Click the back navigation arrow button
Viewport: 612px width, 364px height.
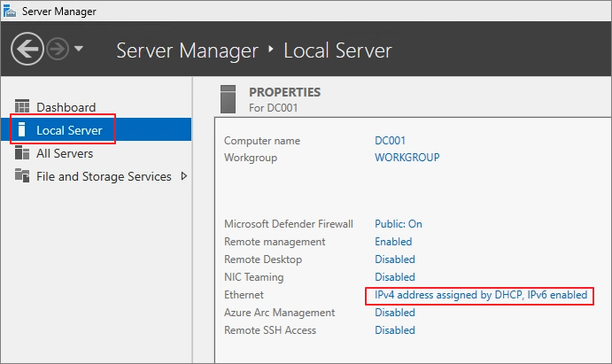(27, 49)
